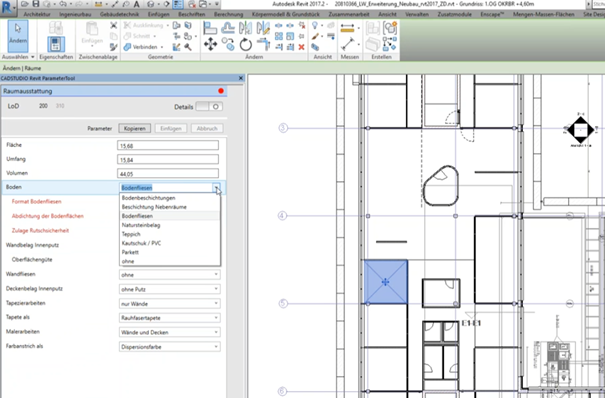
Task: Choose Natursteinbelag from Boden list
Action: (x=170, y=225)
